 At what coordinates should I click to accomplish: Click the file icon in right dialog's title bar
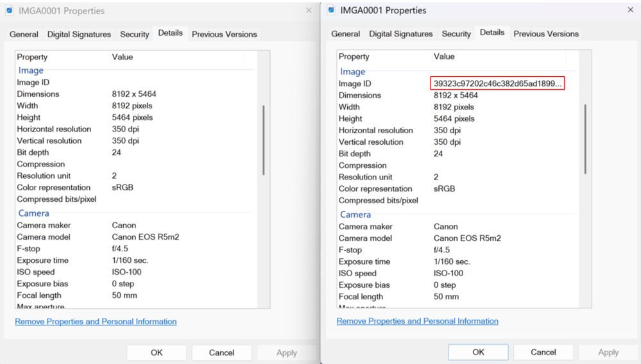click(331, 10)
